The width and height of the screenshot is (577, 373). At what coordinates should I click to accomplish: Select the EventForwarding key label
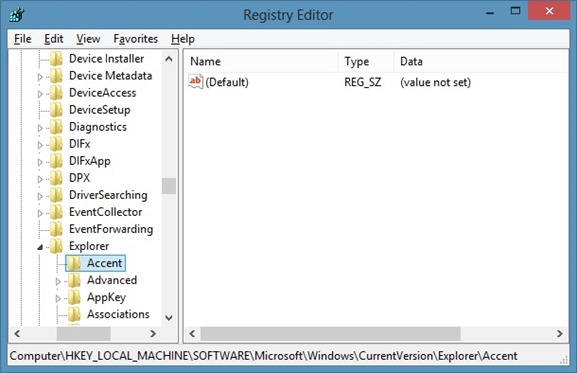[x=111, y=229]
